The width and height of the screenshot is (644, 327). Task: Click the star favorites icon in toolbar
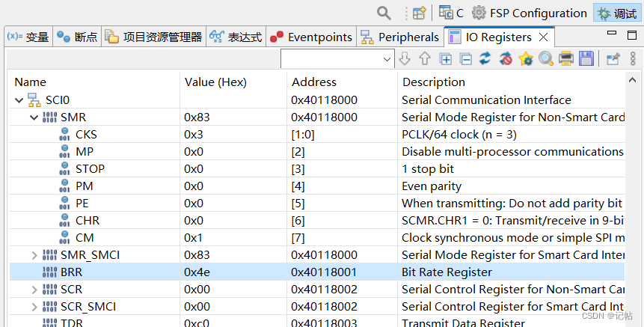[x=526, y=58]
